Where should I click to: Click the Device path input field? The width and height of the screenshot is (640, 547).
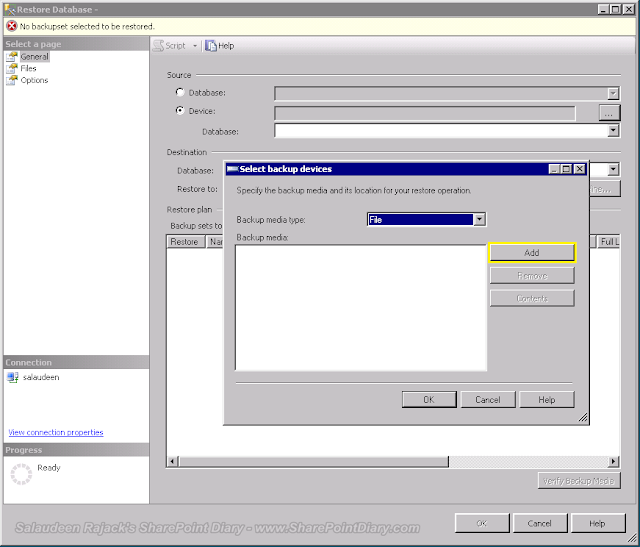(x=424, y=113)
